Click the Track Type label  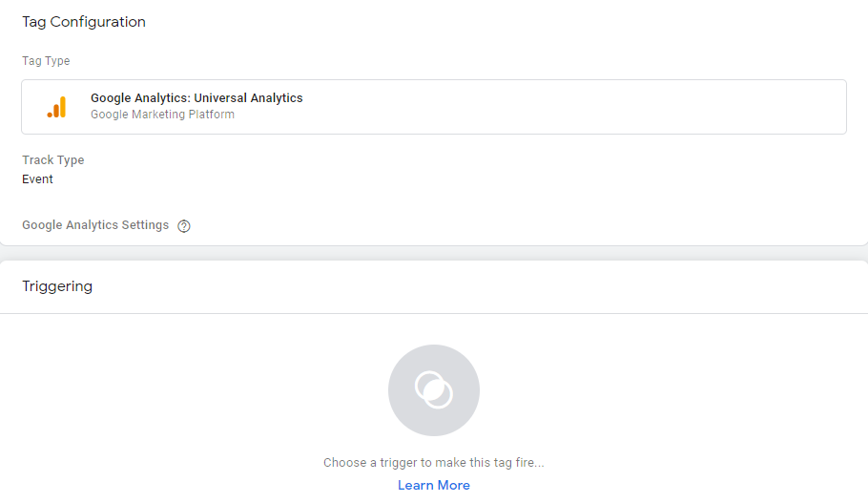point(53,160)
